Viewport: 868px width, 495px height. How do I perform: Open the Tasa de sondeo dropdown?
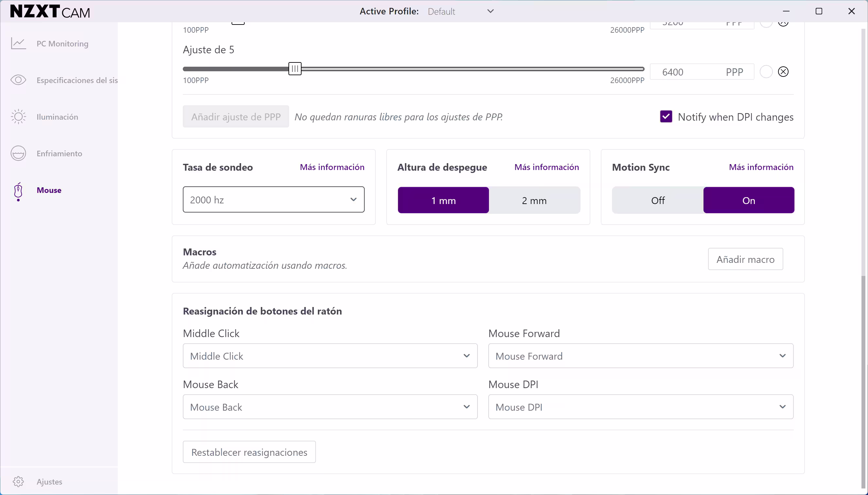pos(273,199)
